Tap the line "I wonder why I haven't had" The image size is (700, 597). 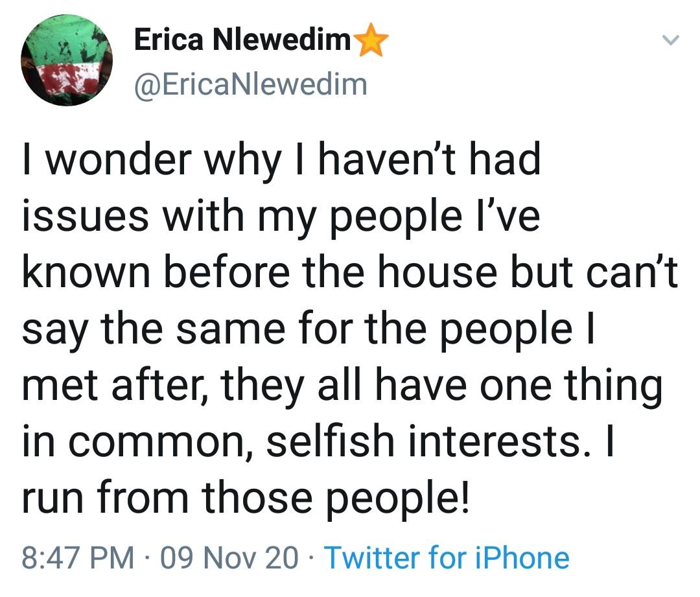point(281,159)
